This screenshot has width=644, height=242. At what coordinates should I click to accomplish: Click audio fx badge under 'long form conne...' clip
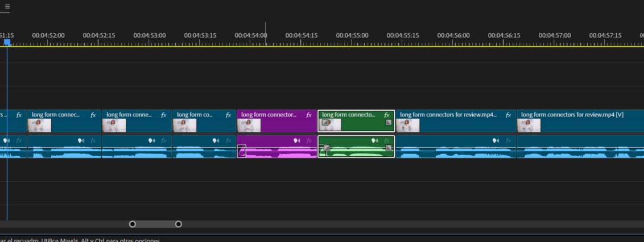pos(164,141)
